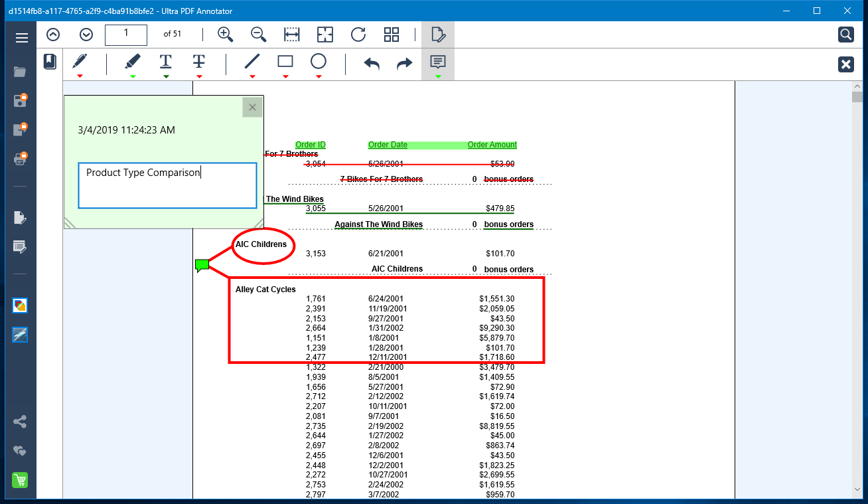This screenshot has height=504, width=868.
Task: Select the underline text tool
Action: tap(166, 63)
